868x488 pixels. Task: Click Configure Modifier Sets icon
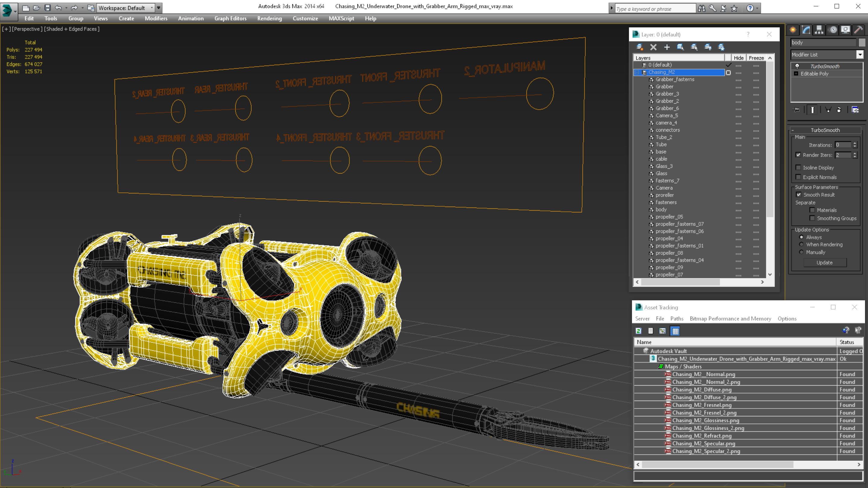[855, 110]
